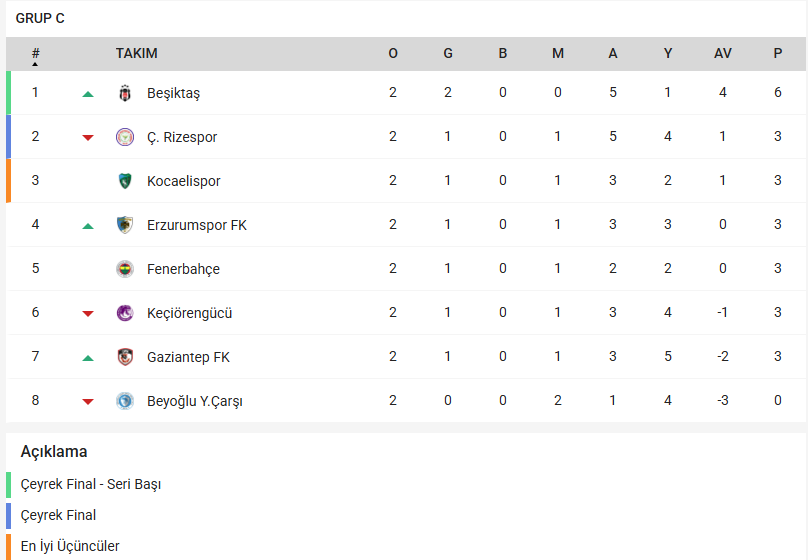Click the green up arrow beside Beşiktaş
Screen dimensions: 808x560
tap(88, 94)
